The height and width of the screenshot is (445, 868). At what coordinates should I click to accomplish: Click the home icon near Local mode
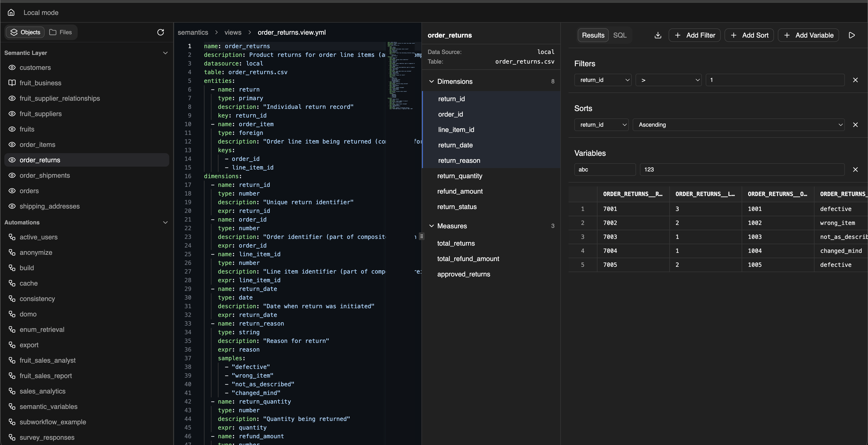pos(11,13)
